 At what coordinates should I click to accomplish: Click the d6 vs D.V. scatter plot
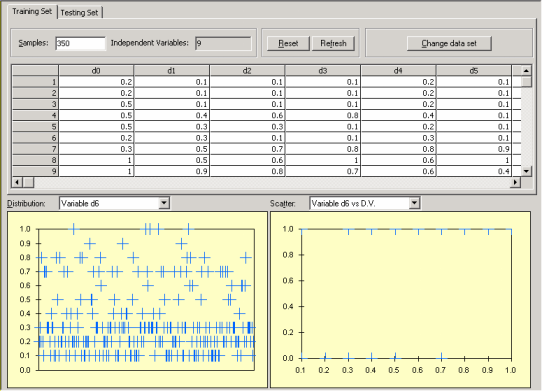[x=400, y=299]
